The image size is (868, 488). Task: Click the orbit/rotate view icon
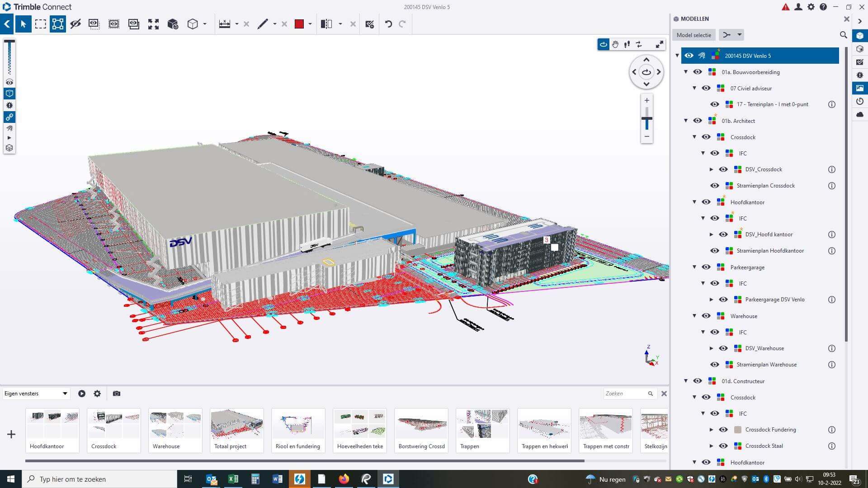click(604, 44)
